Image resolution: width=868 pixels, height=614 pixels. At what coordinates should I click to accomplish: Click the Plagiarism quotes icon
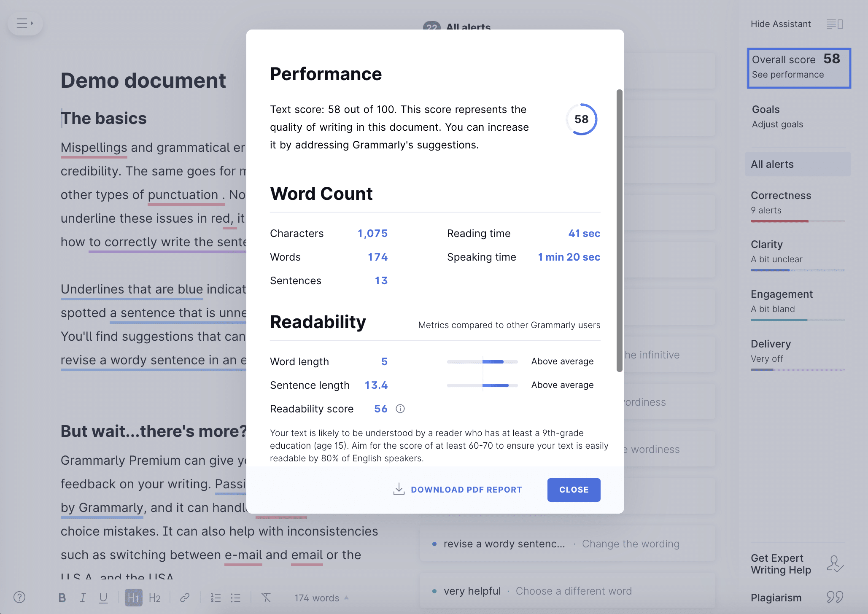pyautogui.click(x=835, y=597)
